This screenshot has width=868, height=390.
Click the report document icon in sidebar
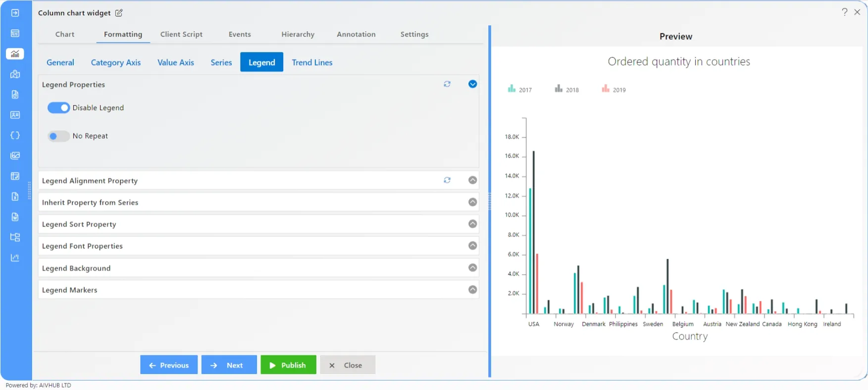pos(15,95)
